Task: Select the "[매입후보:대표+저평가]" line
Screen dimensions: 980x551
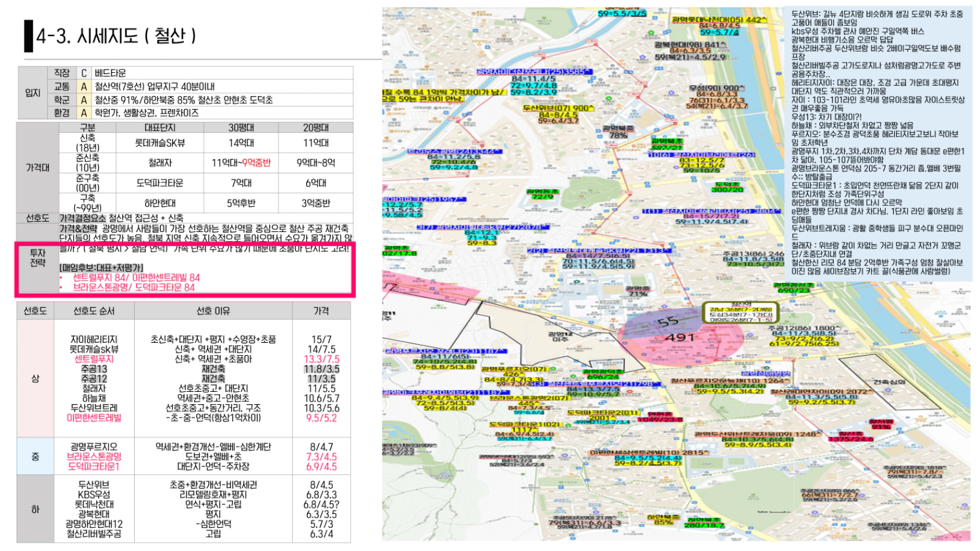Action: [x=101, y=267]
